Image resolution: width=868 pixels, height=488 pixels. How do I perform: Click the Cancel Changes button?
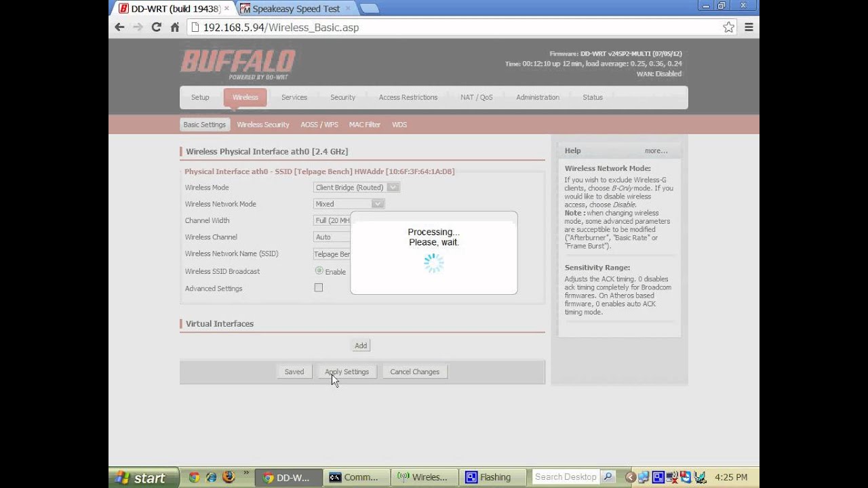coord(414,371)
